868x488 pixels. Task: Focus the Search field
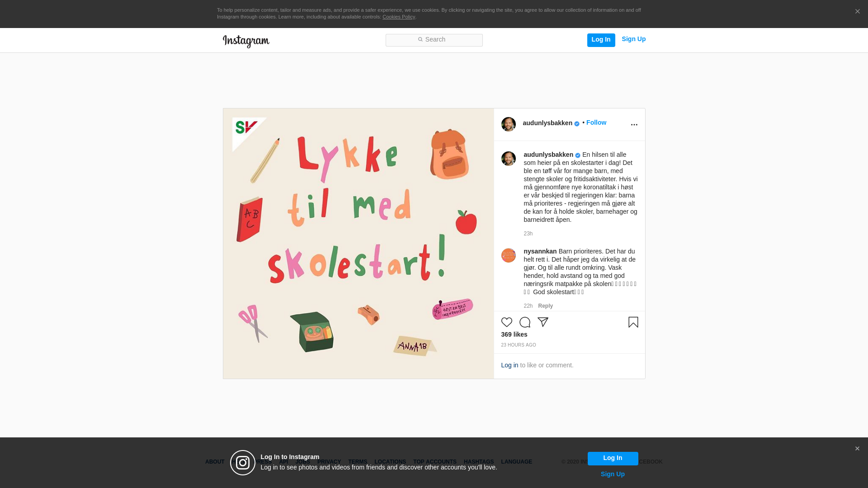434,40
